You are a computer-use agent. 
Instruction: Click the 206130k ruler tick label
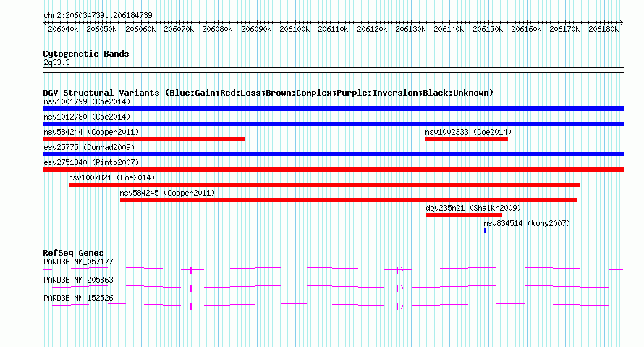tap(410, 29)
